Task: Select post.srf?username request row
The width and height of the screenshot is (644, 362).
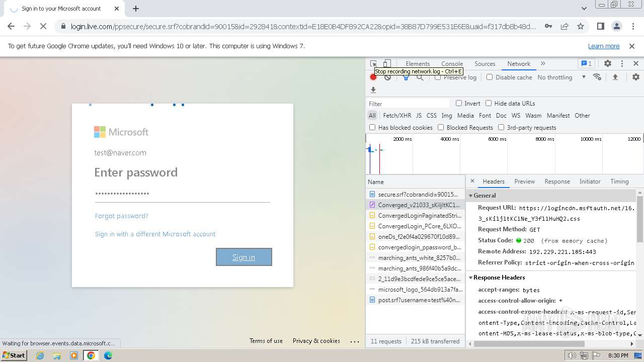Action: coord(416,300)
